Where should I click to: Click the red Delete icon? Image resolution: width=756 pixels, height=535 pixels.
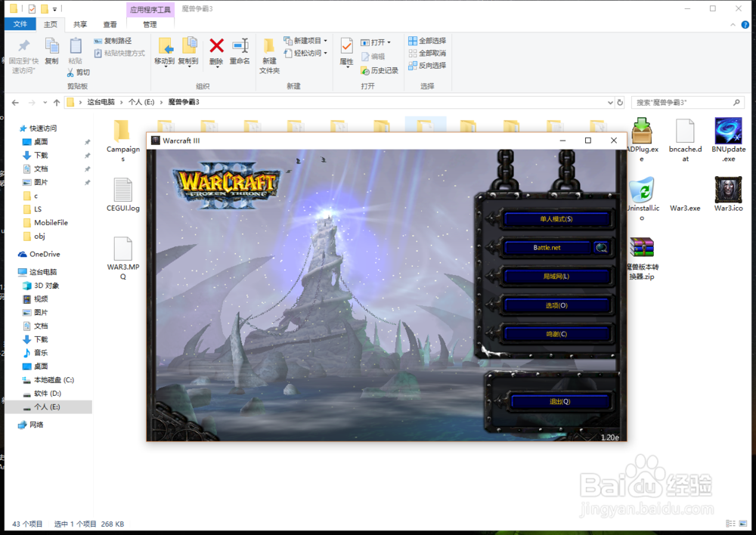216,46
